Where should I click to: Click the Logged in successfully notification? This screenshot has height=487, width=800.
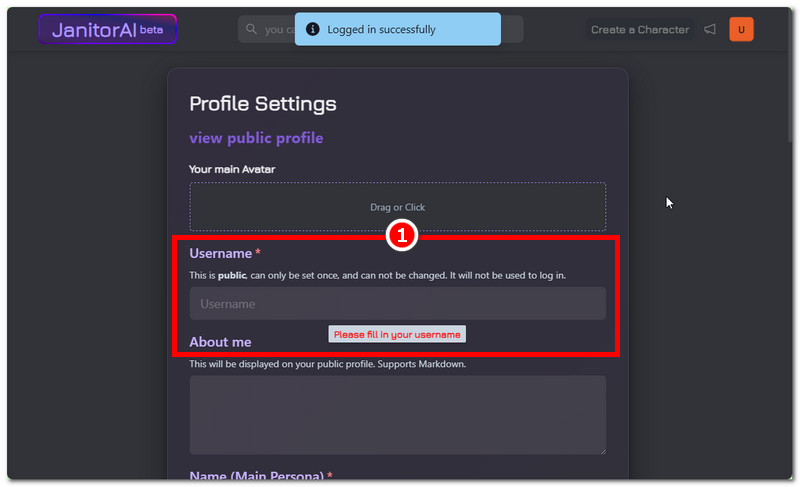(x=398, y=30)
